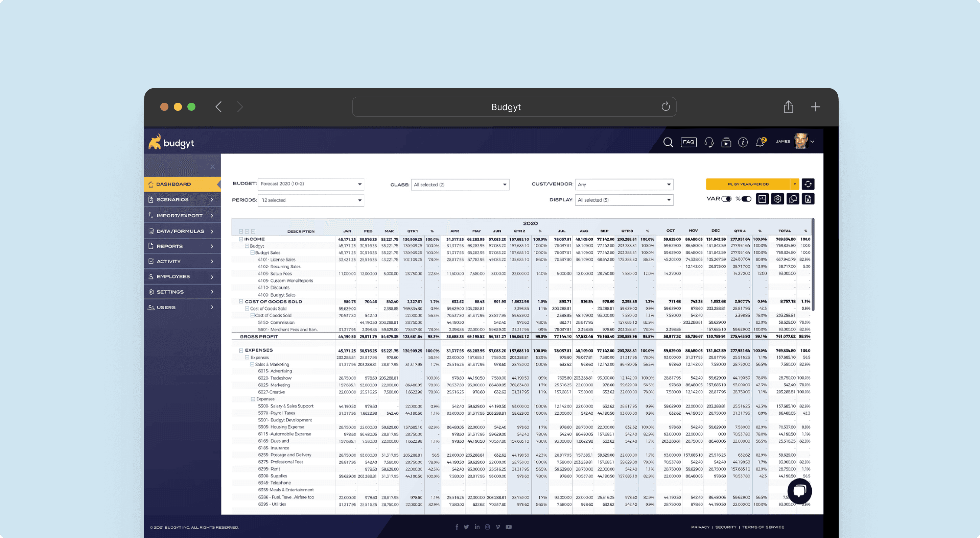Open the PERIODS dropdown 12 selected
The image size is (980, 538).
click(311, 200)
